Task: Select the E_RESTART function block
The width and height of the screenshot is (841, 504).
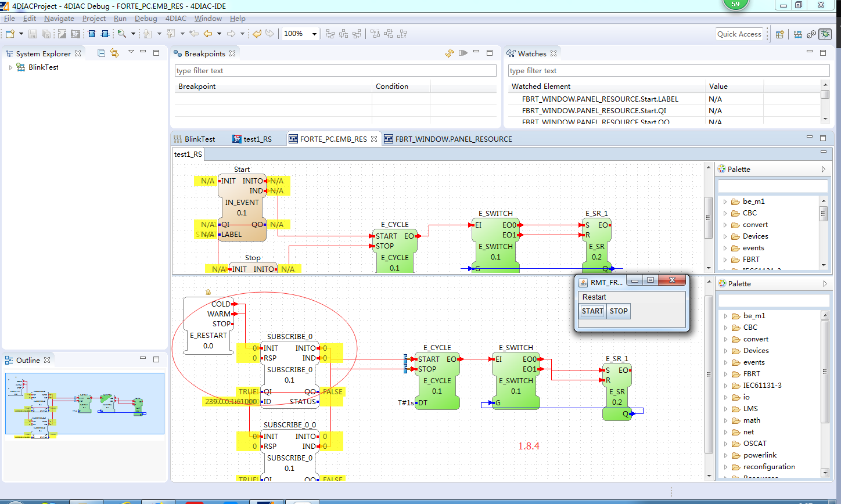Action: tap(208, 326)
